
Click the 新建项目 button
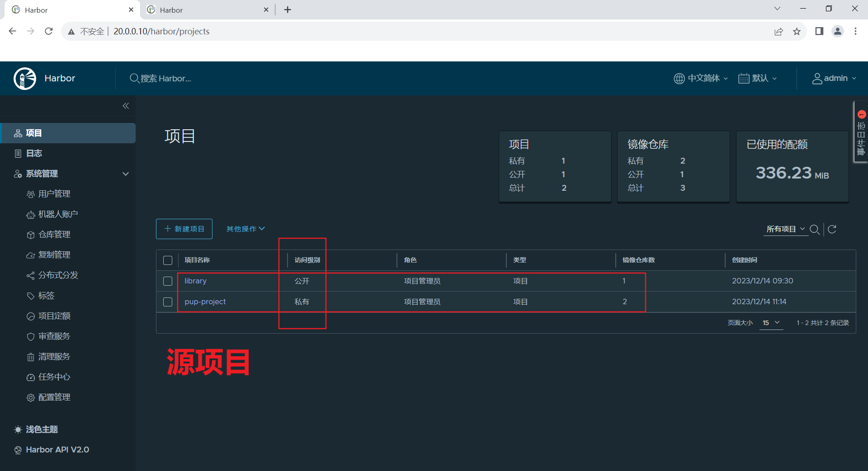click(x=184, y=229)
